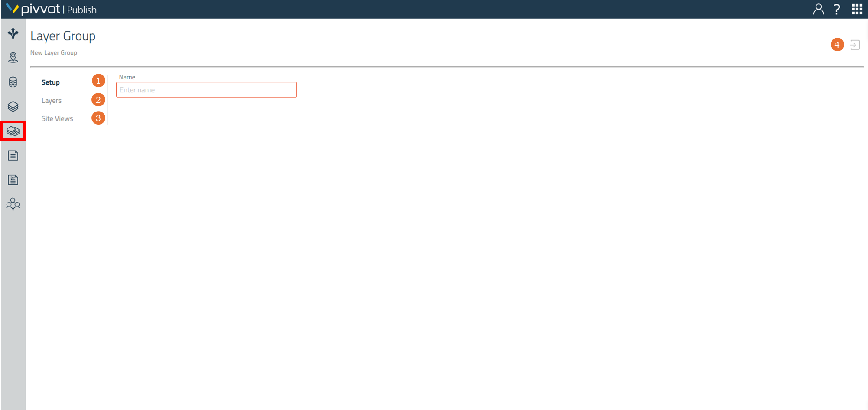Click the form report icon in sidebar
This screenshot has height=410, width=868.
click(x=13, y=180)
